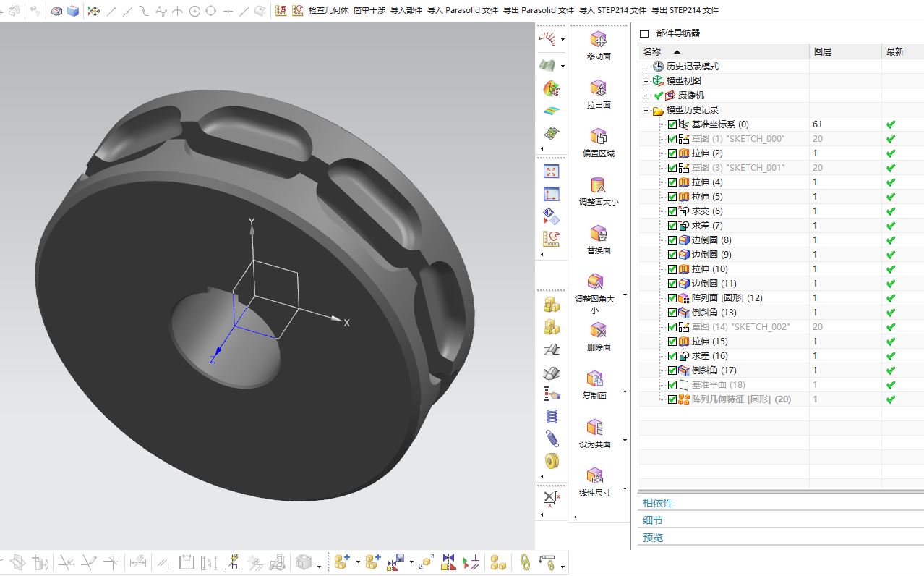The height and width of the screenshot is (576, 924).
Task: Select the Resize Blend (调整圆角大小) tool
Action: 595,294
